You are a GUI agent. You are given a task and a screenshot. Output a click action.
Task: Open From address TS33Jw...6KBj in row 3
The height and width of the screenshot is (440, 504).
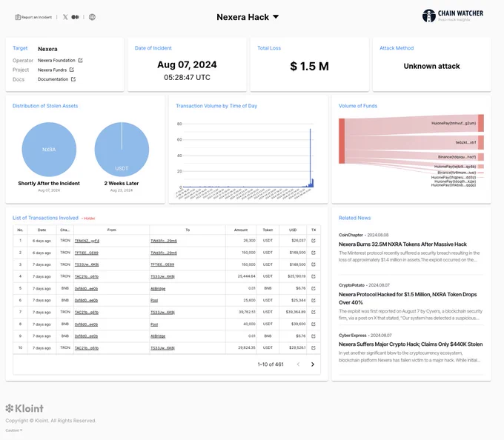coord(87,264)
